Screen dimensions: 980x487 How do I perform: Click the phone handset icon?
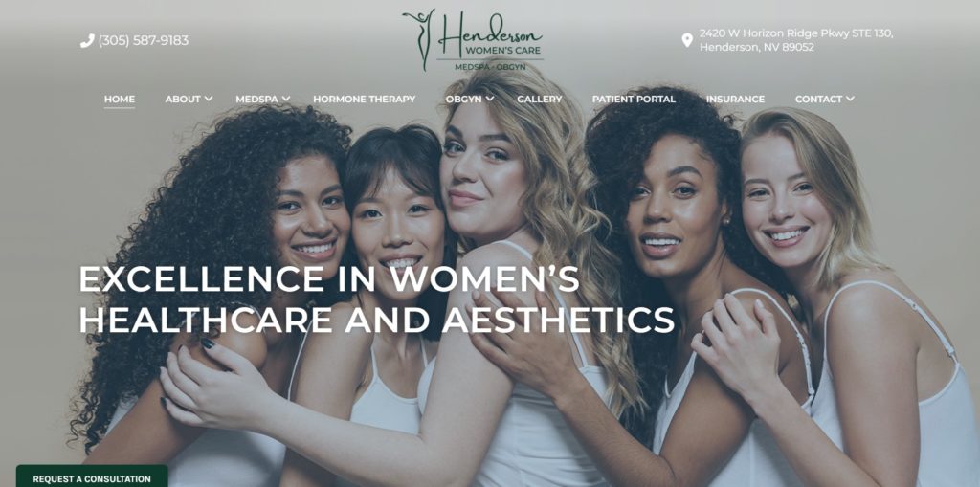click(x=87, y=40)
